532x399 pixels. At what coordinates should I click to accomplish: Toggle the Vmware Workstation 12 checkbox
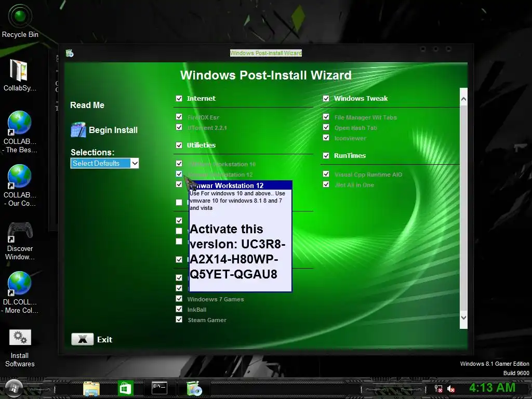pyautogui.click(x=179, y=174)
